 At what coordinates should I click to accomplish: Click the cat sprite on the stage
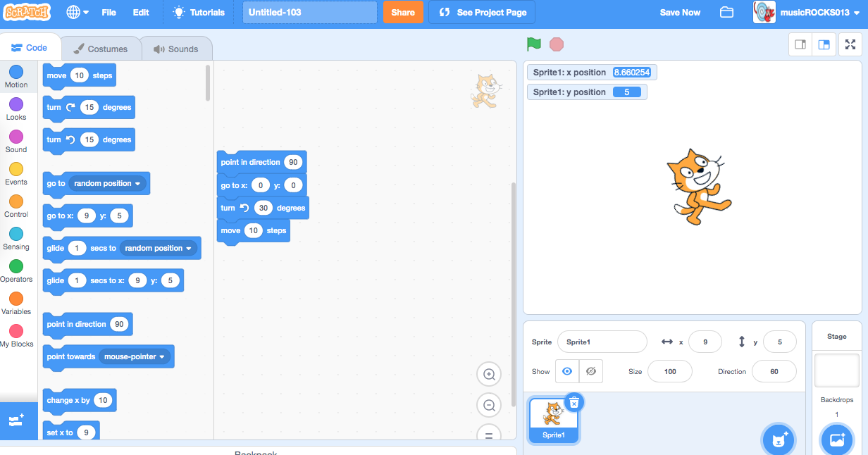[697, 186]
